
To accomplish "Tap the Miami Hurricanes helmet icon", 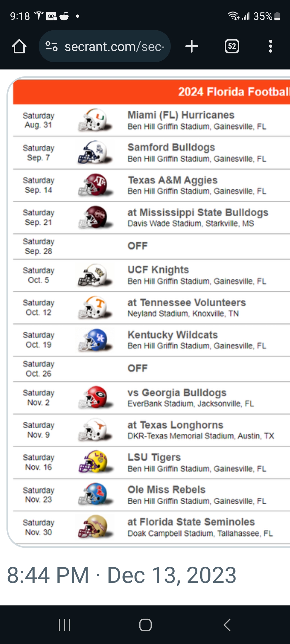I will point(95,120).
